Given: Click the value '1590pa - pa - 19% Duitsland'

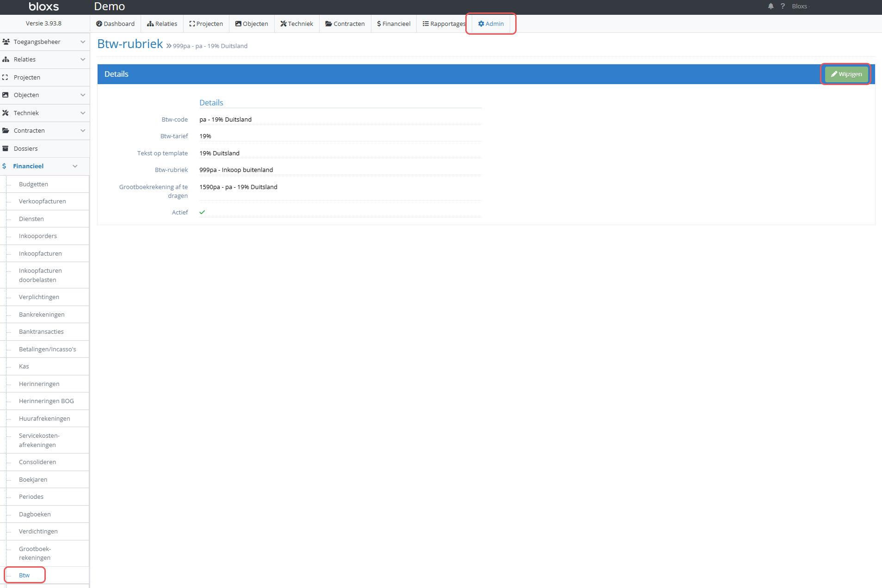Looking at the screenshot, I should coord(238,187).
